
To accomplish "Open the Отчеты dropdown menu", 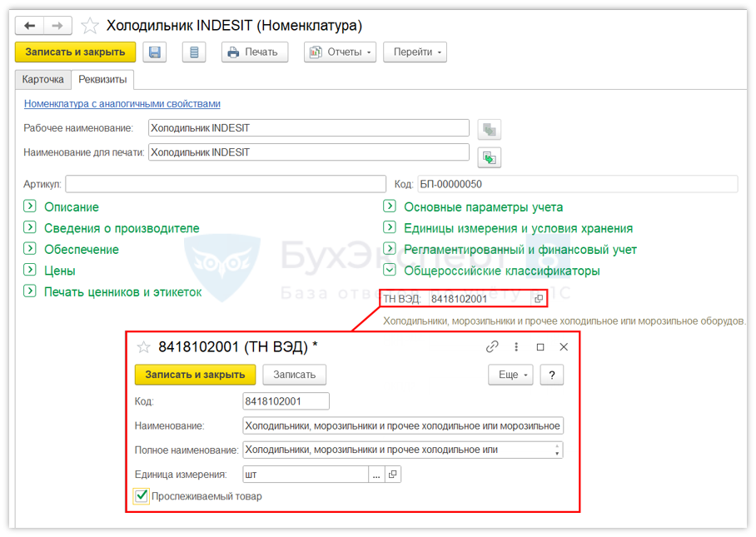I will pos(340,52).
